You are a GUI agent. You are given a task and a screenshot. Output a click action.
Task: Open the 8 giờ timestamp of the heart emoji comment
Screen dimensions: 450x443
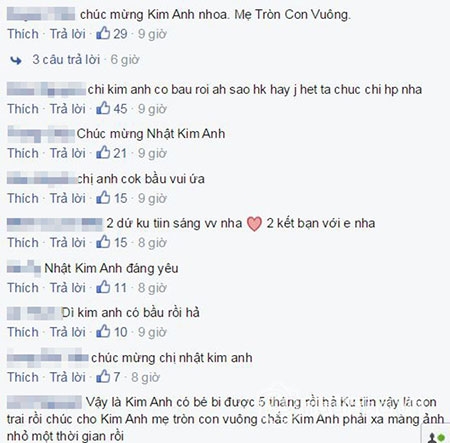[152, 243]
